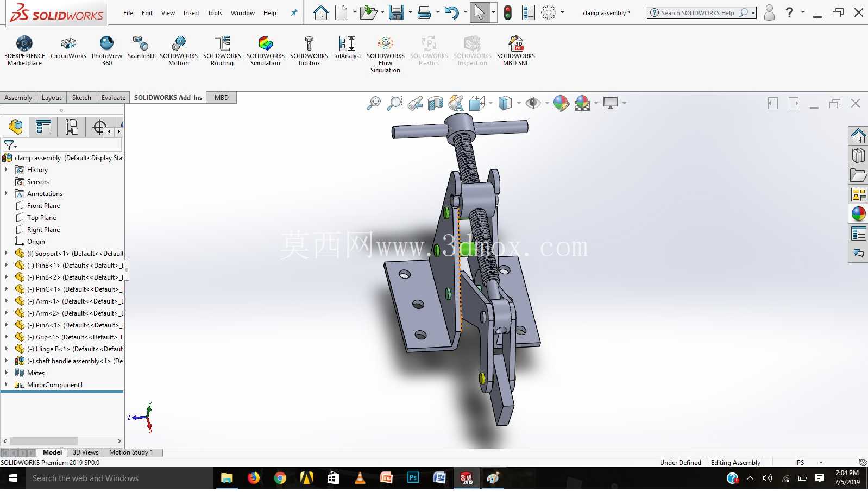Click the Rebuild traffic light icon
This screenshot has height=492, width=868.
[508, 12]
